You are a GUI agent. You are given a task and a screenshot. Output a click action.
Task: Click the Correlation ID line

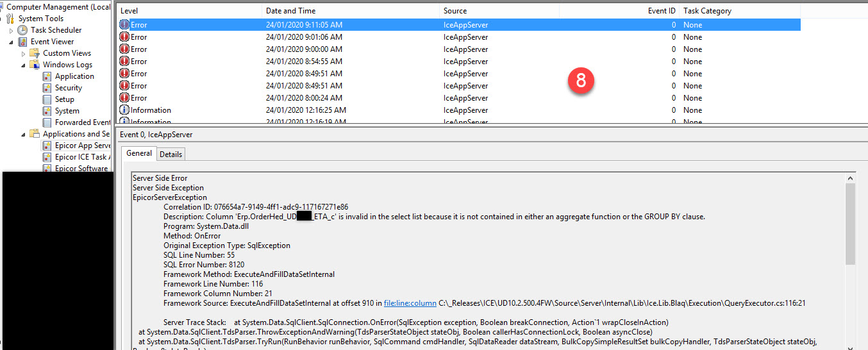point(256,207)
